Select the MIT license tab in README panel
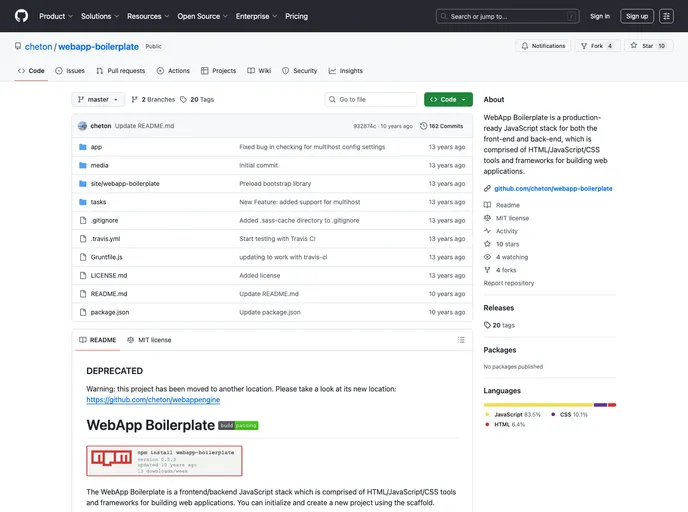 tap(149, 340)
